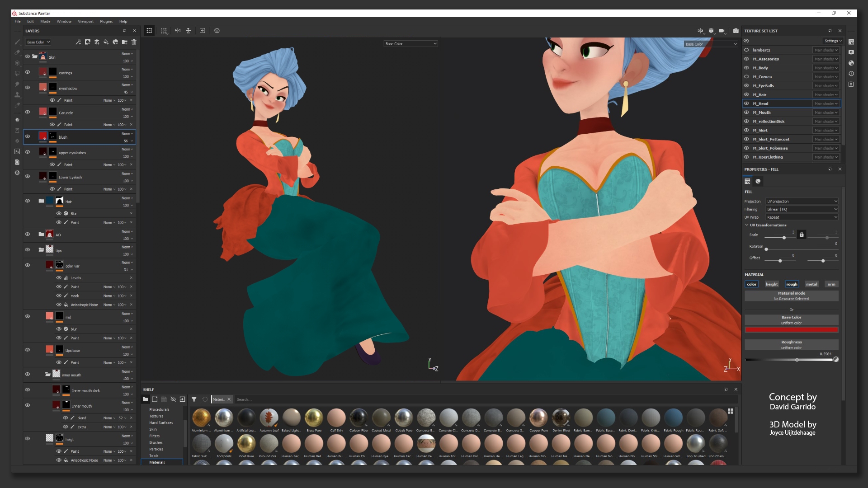
Task: Open the UV Wrap Repeat dropdown
Action: tap(802, 217)
